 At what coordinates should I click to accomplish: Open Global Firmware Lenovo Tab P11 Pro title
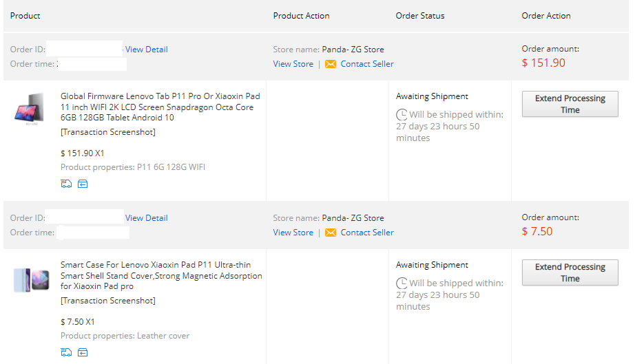point(160,107)
